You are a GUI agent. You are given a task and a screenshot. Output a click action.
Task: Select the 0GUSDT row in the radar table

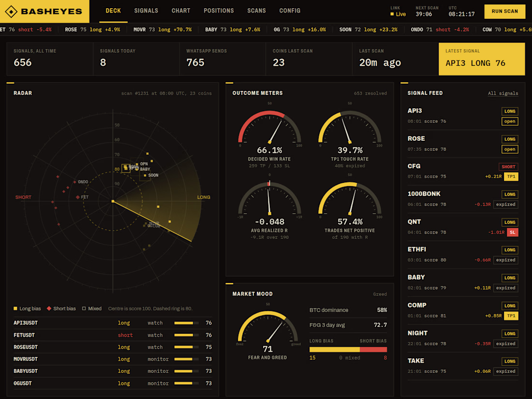point(113,384)
